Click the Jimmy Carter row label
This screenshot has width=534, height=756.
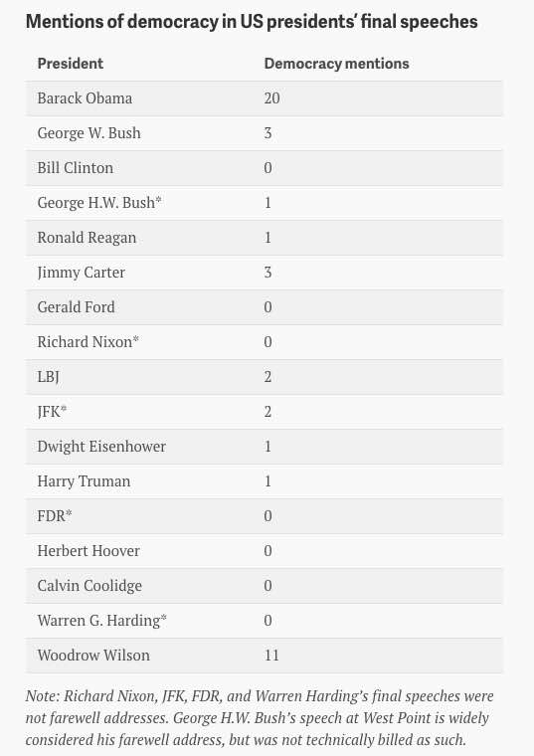coord(81,273)
